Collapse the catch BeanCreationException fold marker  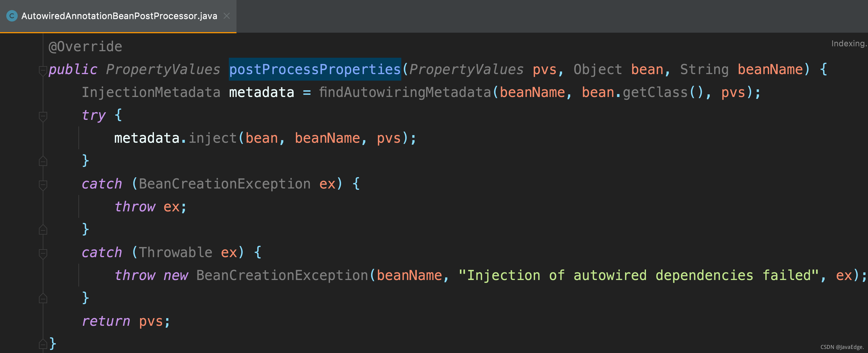43,185
